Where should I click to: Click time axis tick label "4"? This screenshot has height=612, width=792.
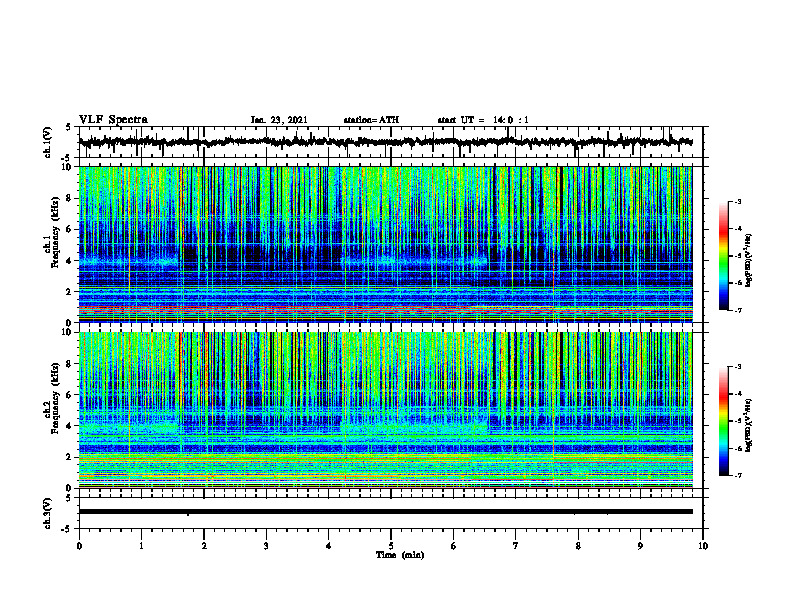[329, 546]
